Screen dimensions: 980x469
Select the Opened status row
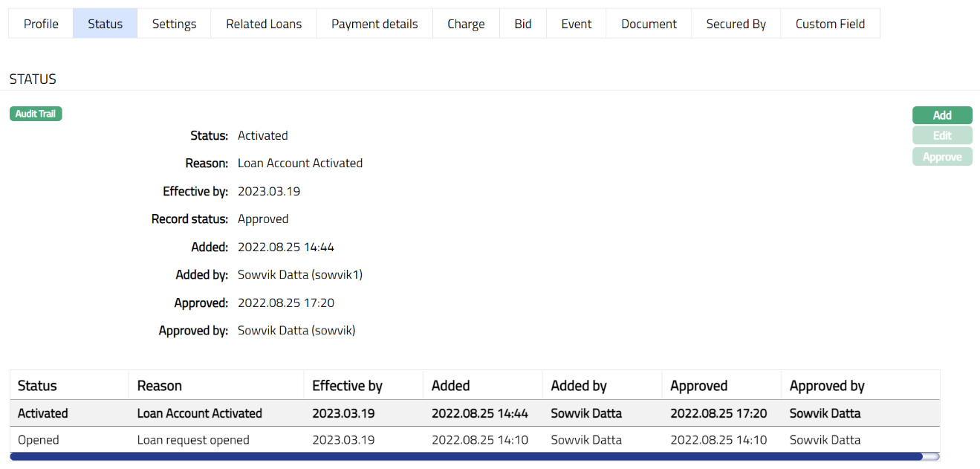point(39,440)
